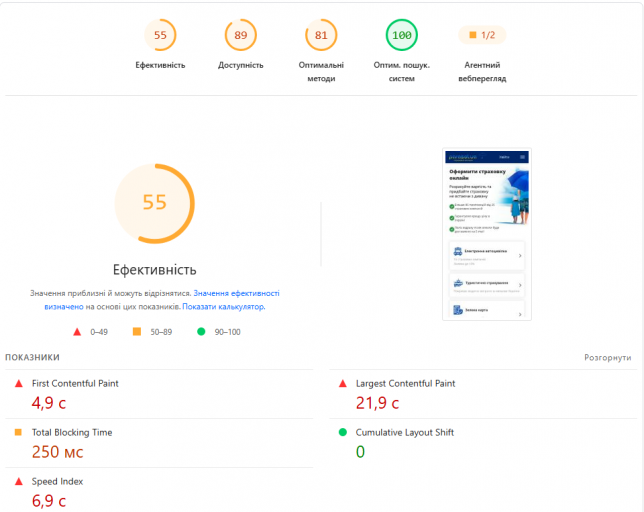Viewport: 644px width, 512px height.
Task: Click the 6,9 с Speed Index value
Action: point(49,501)
